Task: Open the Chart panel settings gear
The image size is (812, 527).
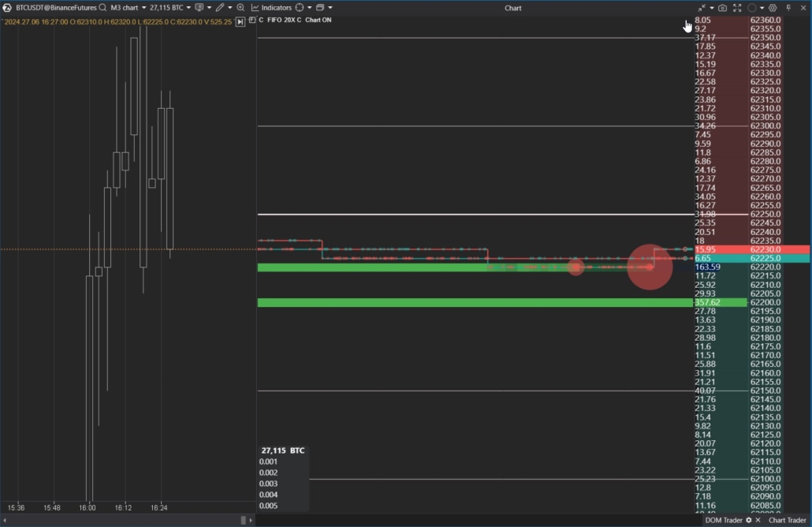Action: coord(773,7)
